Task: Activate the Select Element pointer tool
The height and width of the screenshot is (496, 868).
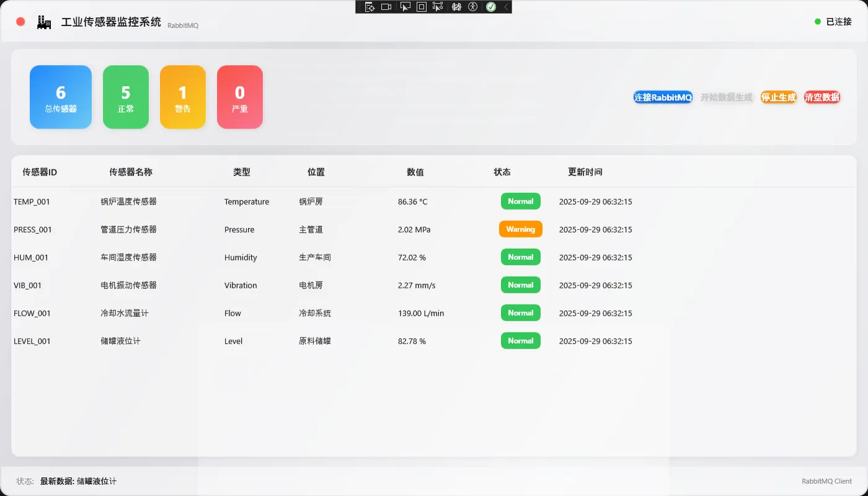Action: tap(405, 7)
